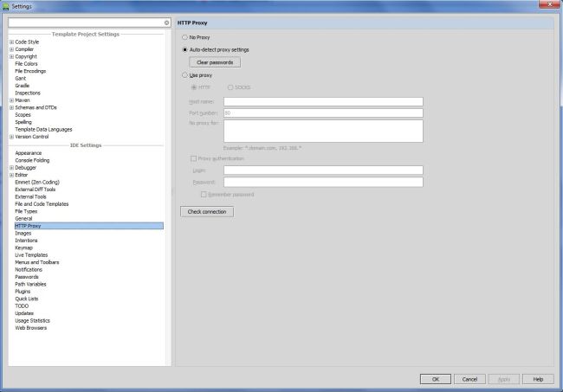Open File Encodings settings
Viewport: 563px width, 392px height.
click(30, 71)
